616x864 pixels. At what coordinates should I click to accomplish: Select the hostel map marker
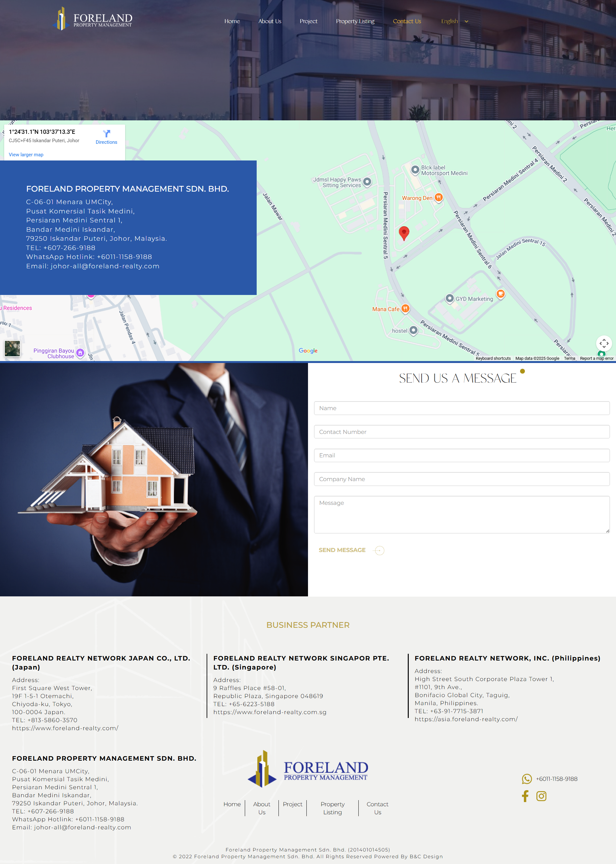pyautogui.click(x=414, y=330)
